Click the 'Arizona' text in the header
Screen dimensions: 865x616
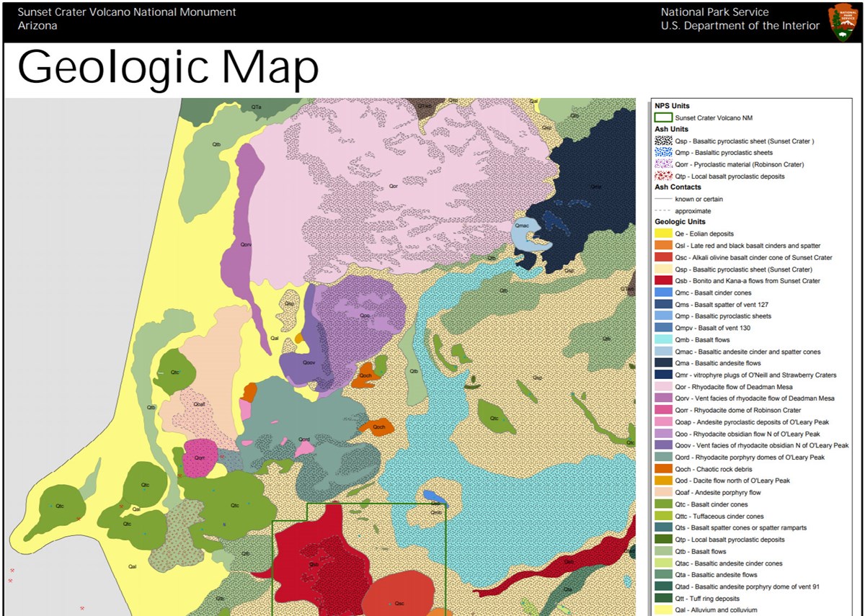(37, 26)
